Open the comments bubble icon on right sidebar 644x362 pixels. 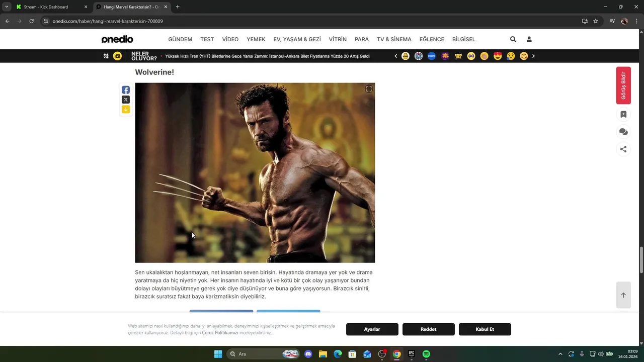tap(623, 132)
